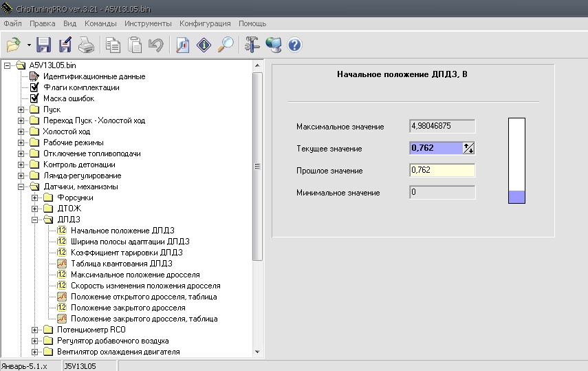Open the Конфигурация menu
This screenshot has width=588, height=371.
(x=206, y=23)
